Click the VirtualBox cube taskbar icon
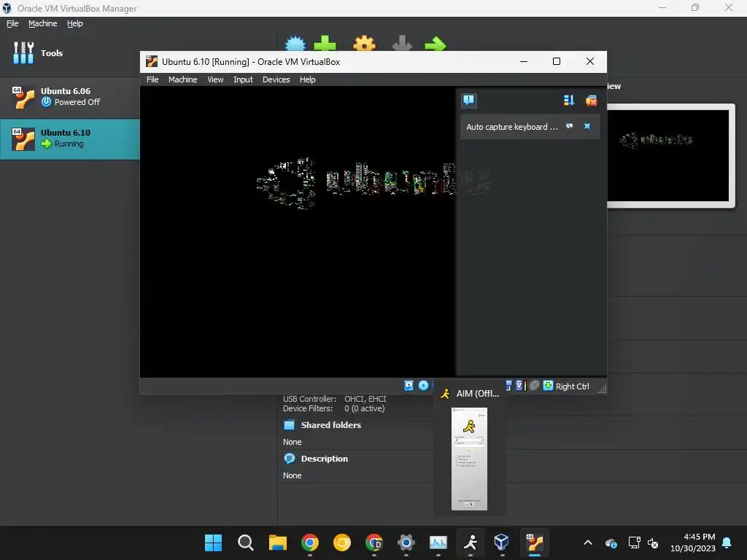The height and width of the screenshot is (560, 747). 501,542
